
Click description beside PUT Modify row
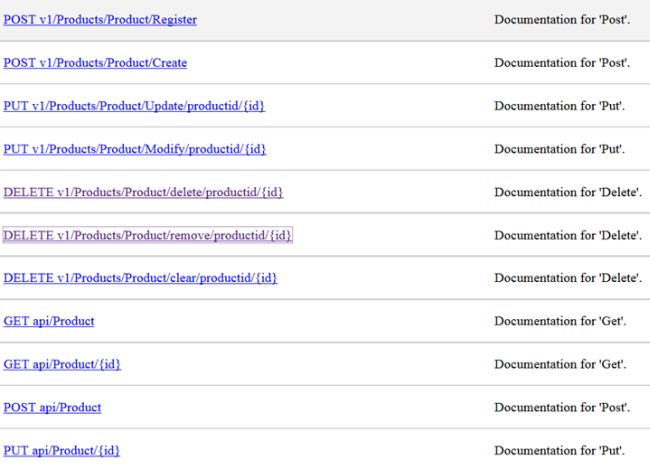pos(560,149)
